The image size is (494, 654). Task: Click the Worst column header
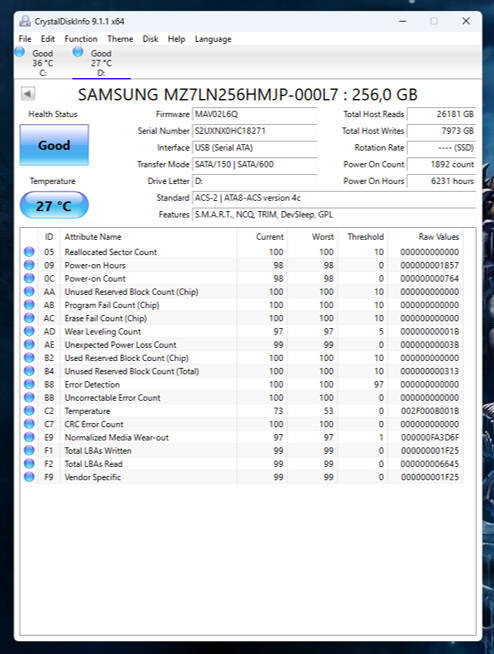(312, 237)
